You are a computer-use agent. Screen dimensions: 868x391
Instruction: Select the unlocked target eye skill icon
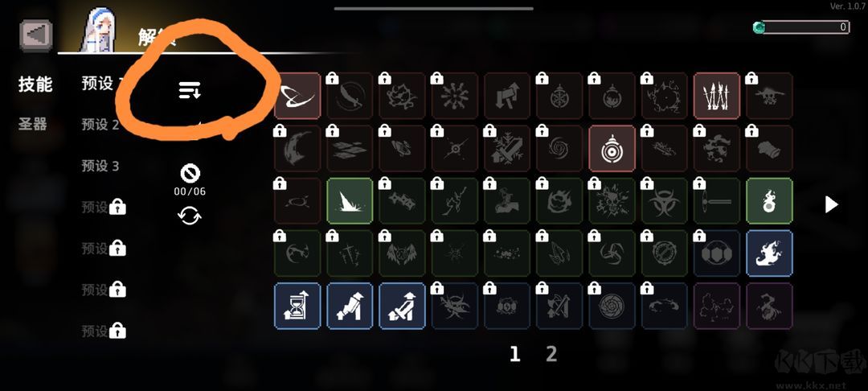click(x=612, y=148)
